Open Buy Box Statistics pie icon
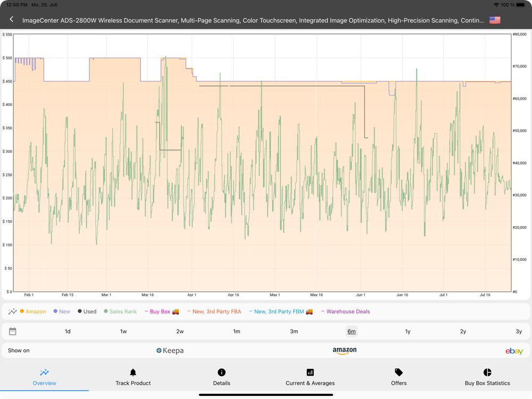Screen dimensions: 532x399 (487, 372)
